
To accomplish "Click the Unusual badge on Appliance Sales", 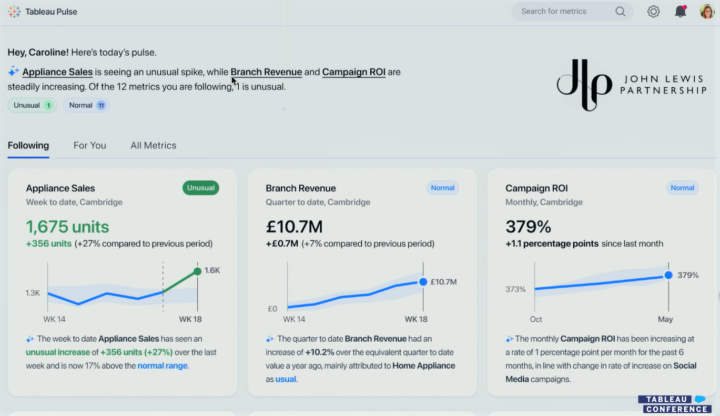I will click(201, 188).
